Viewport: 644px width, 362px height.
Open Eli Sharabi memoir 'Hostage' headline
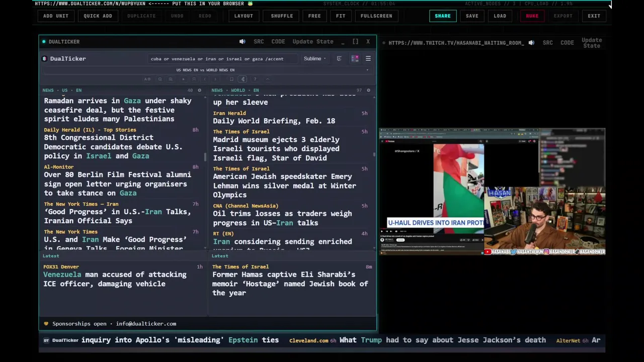[290, 284]
